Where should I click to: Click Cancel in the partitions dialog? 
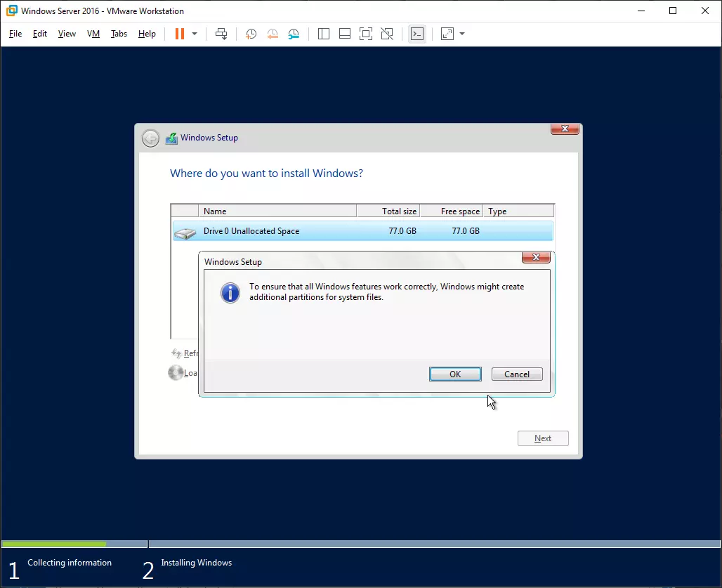tap(517, 374)
